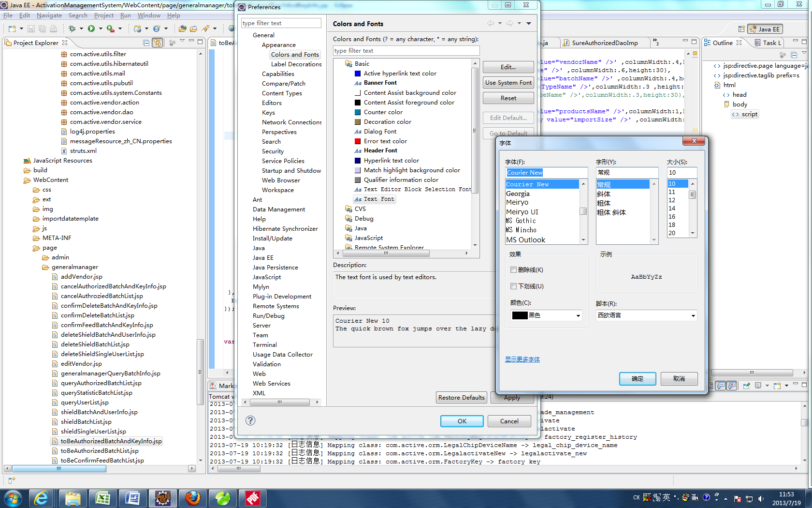
Task: Click the New Dynamic Web Project icon
Action: [x=138, y=29]
